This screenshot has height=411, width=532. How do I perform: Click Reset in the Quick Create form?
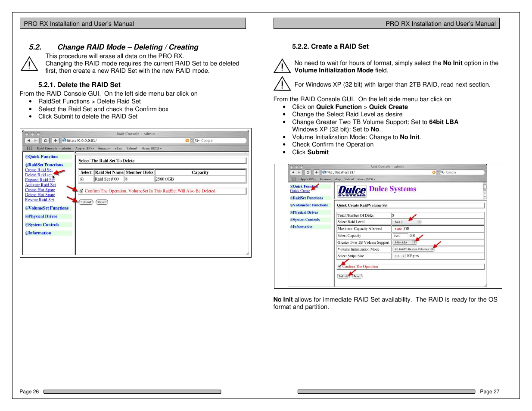click(357, 276)
